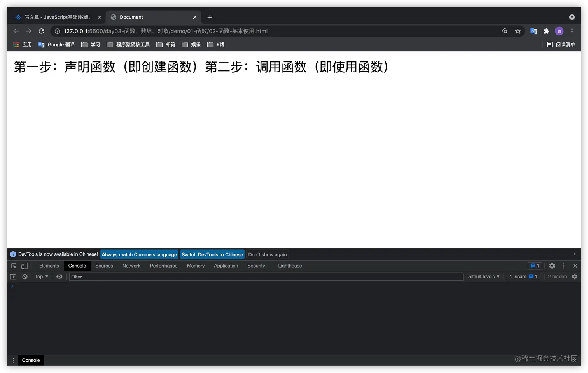
Task: Open the K线 bookmark folder
Action: 216,45
